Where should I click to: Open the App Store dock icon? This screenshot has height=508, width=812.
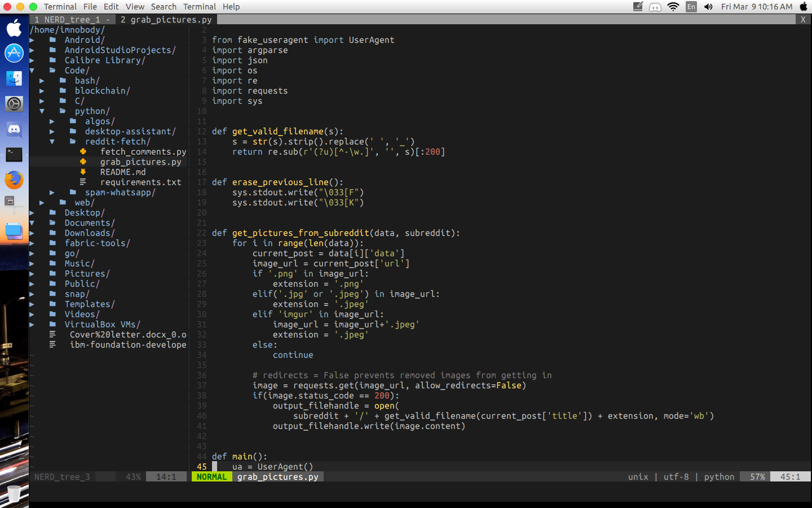coord(14,53)
